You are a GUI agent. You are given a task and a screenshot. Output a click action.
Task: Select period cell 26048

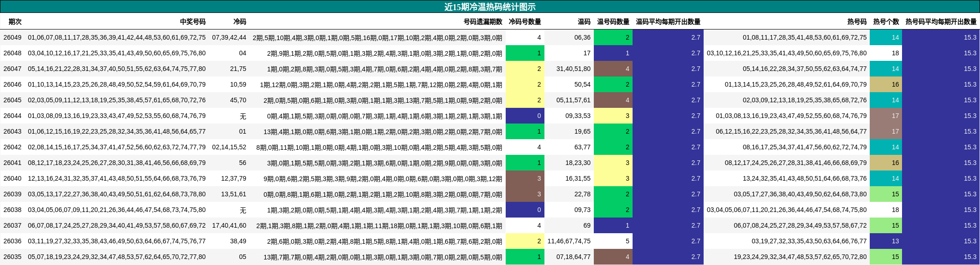tap(12, 53)
